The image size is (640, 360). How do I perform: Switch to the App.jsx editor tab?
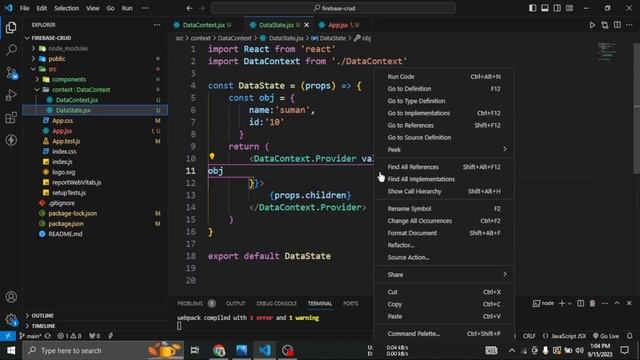338,25
